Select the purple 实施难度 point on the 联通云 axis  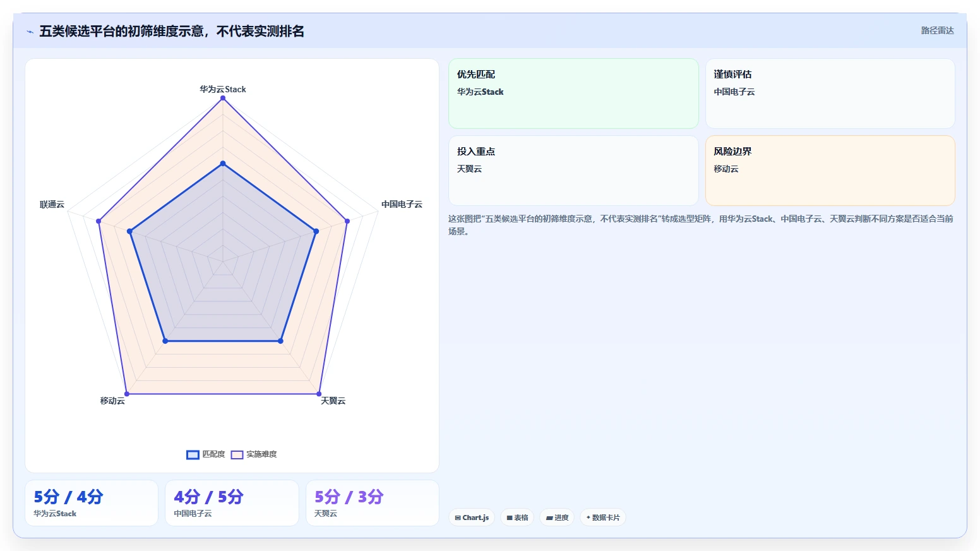(x=99, y=221)
